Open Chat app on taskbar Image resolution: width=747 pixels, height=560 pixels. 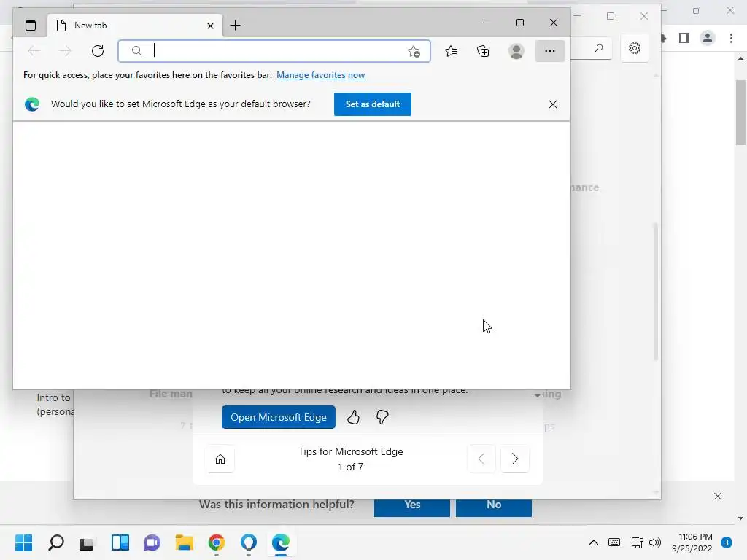point(152,542)
